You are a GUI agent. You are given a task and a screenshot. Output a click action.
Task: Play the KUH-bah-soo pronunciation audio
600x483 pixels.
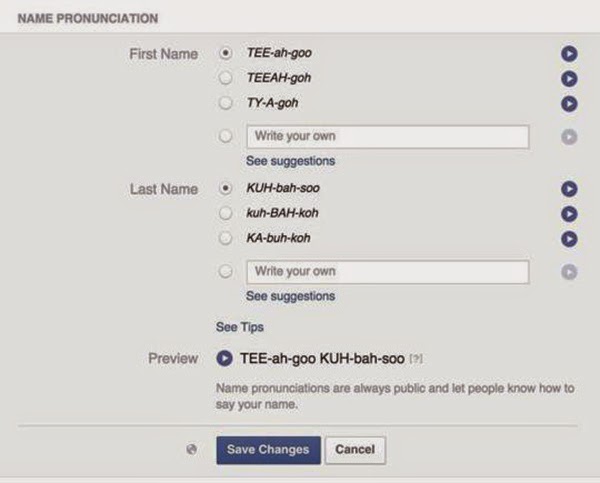click(x=569, y=189)
